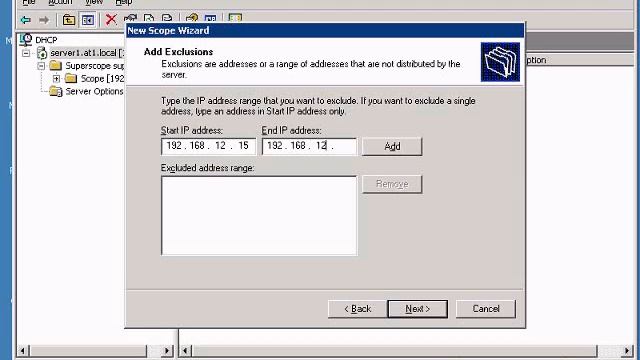Viewport: 640px width, 360px height.
Task: Select the DHCP root node icon
Action: pos(26,40)
